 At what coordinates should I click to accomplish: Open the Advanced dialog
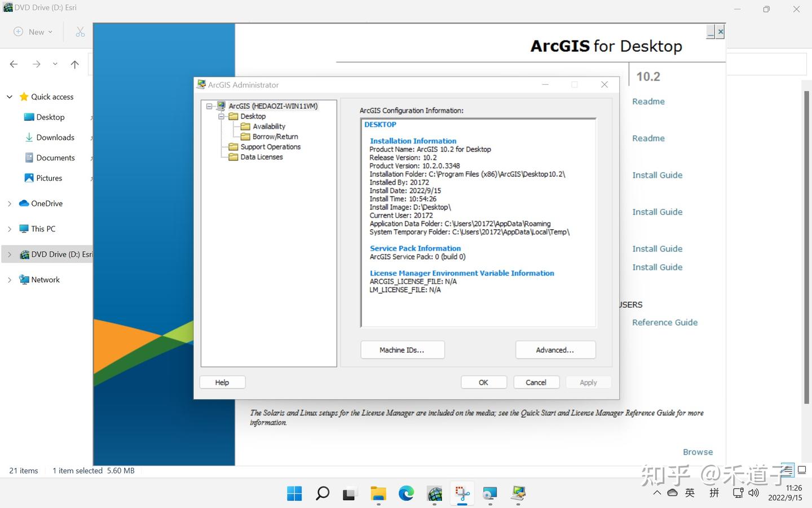555,349
